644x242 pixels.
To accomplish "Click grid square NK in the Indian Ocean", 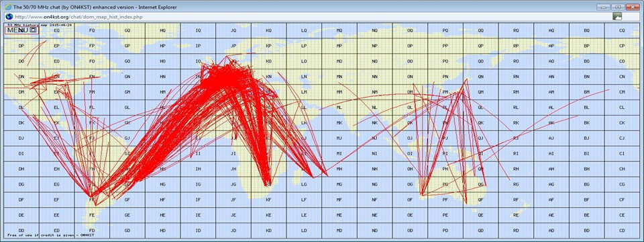I will [x=374, y=122].
